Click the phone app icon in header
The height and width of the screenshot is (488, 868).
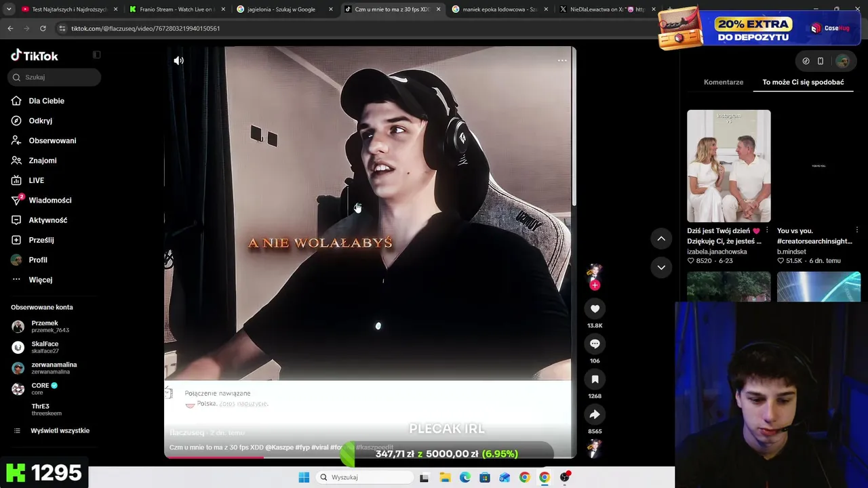point(821,61)
